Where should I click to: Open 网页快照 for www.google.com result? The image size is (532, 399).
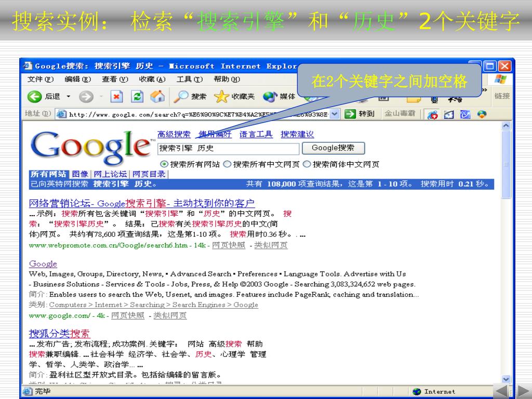click(128, 315)
